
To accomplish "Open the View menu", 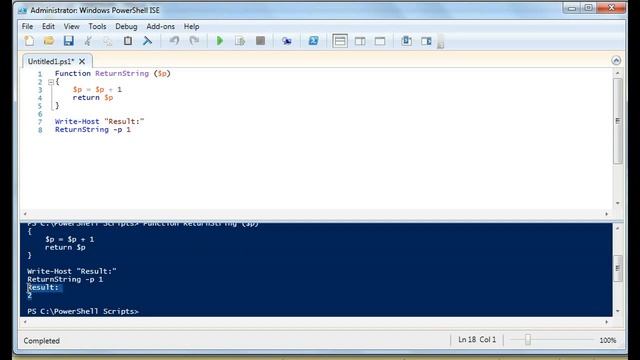I will click(71, 26).
